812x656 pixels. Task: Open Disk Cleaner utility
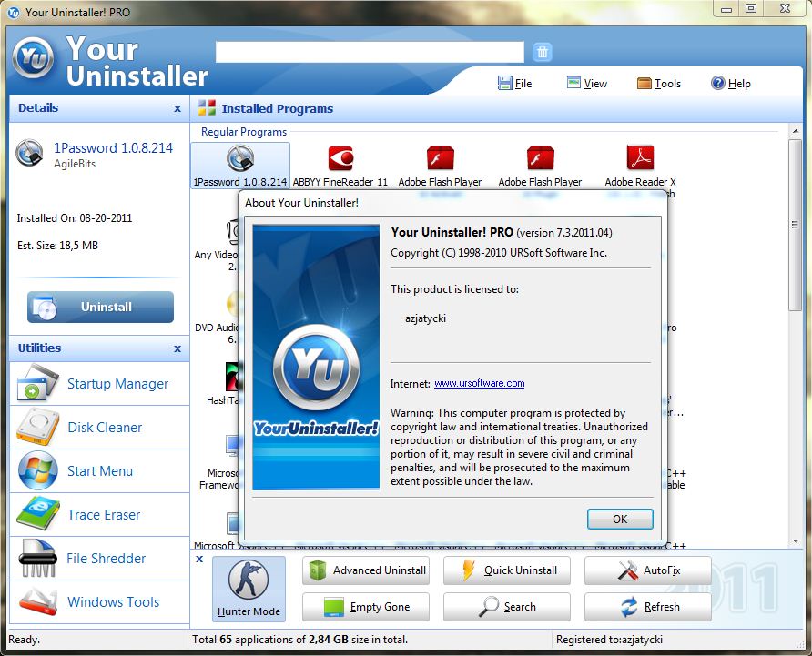99,427
